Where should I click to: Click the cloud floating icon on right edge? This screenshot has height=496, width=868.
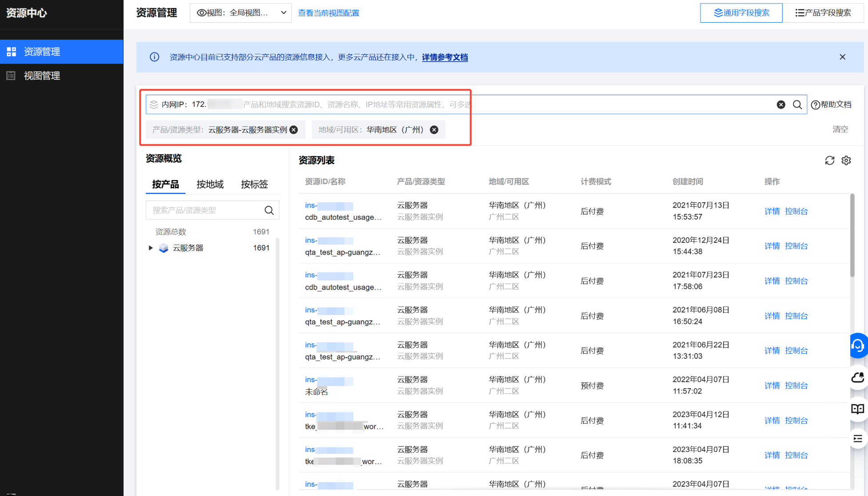(858, 378)
